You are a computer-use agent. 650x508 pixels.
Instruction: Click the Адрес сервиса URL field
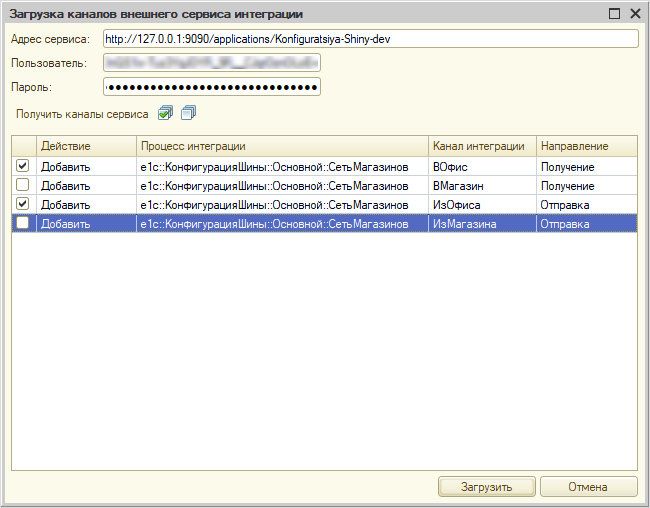[370, 39]
